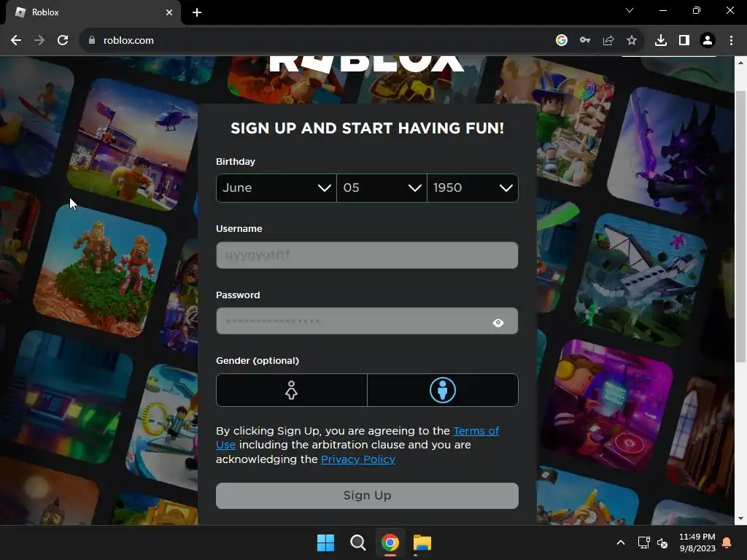Open the Privacy Policy link
Image resolution: width=747 pixels, height=560 pixels.
(357, 459)
